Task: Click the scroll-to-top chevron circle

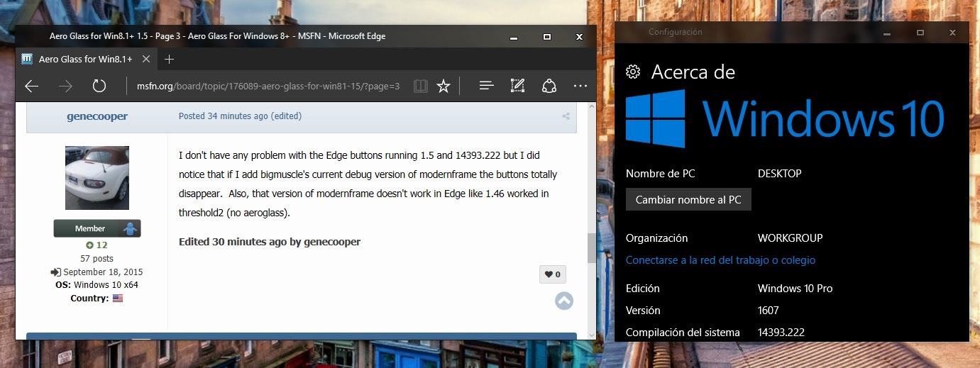Action: pos(564,301)
